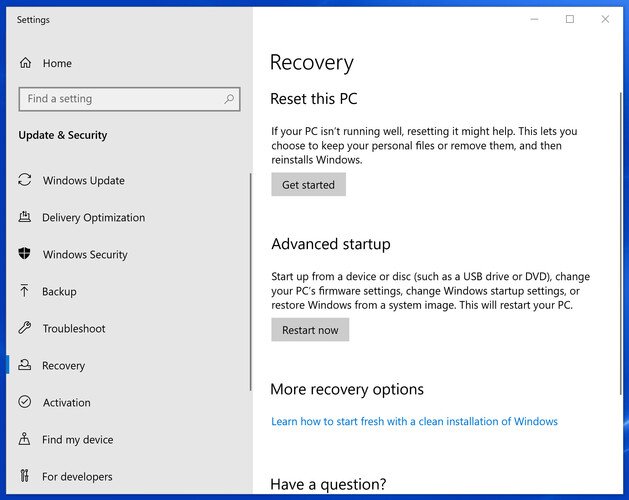The width and height of the screenshot is (629, 500).
Task: Click the Settings window title text
Action: 33,20
